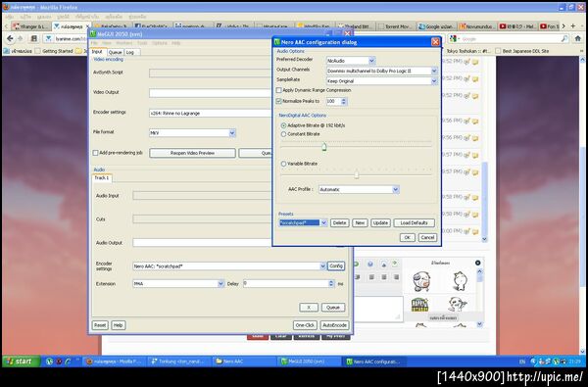This screenshot has width=588, height=387.
Task: Click audio Config button
Action: [336, 266]
